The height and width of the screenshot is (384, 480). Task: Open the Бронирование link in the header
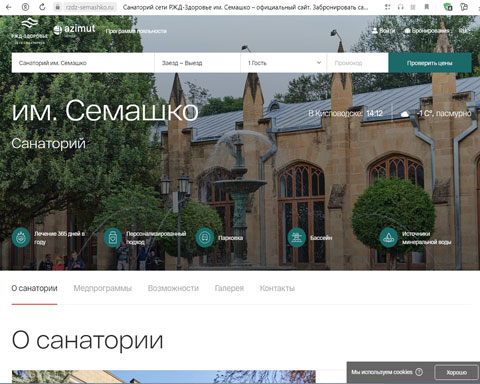[427, 31]
